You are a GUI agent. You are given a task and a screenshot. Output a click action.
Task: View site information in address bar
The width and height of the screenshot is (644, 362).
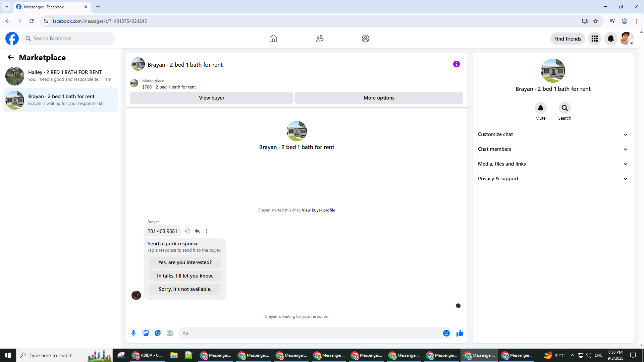coord(46,21)
